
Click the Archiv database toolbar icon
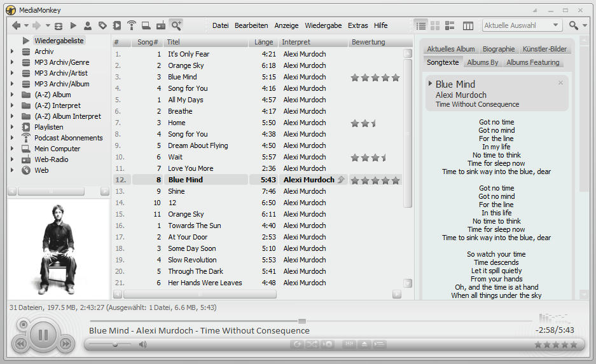tap(59, 26)
